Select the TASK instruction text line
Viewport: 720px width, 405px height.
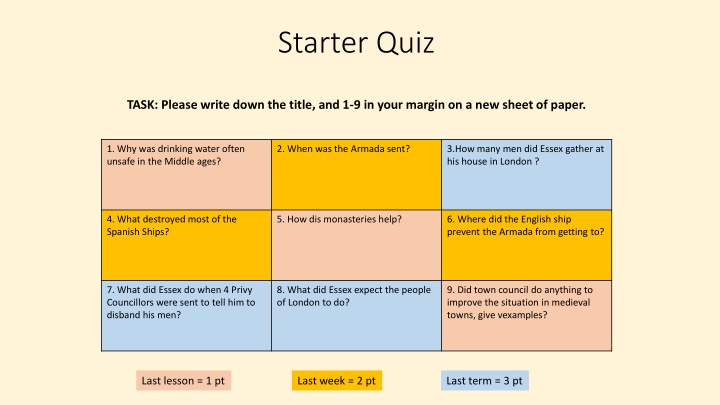click(x=356, y=105)
